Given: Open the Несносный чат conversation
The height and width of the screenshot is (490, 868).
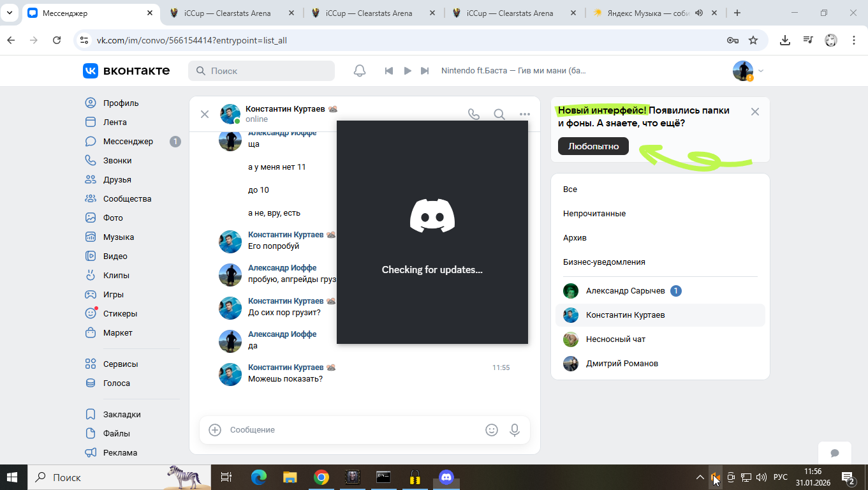Looking at the screenshot, I should pos(660,339).
